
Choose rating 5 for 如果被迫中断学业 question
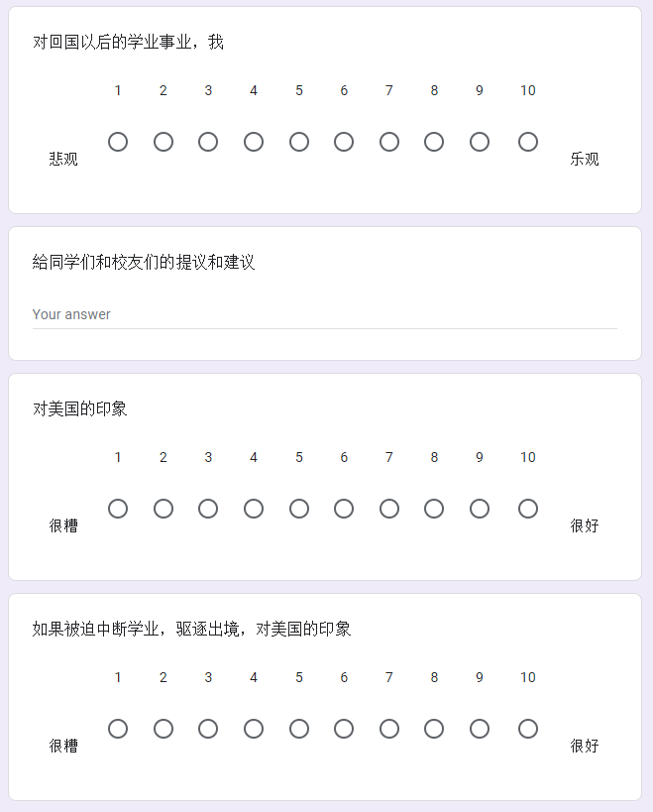coord(299,729)
